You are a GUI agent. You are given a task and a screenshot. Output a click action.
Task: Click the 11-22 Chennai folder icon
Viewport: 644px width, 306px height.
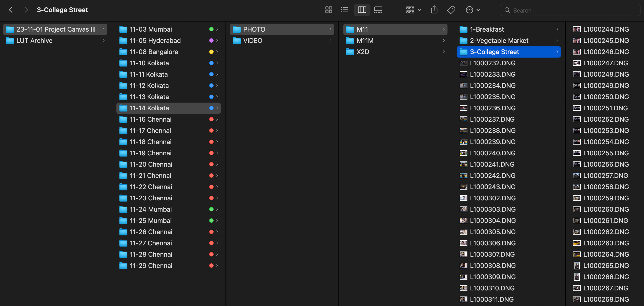(123, 187)
